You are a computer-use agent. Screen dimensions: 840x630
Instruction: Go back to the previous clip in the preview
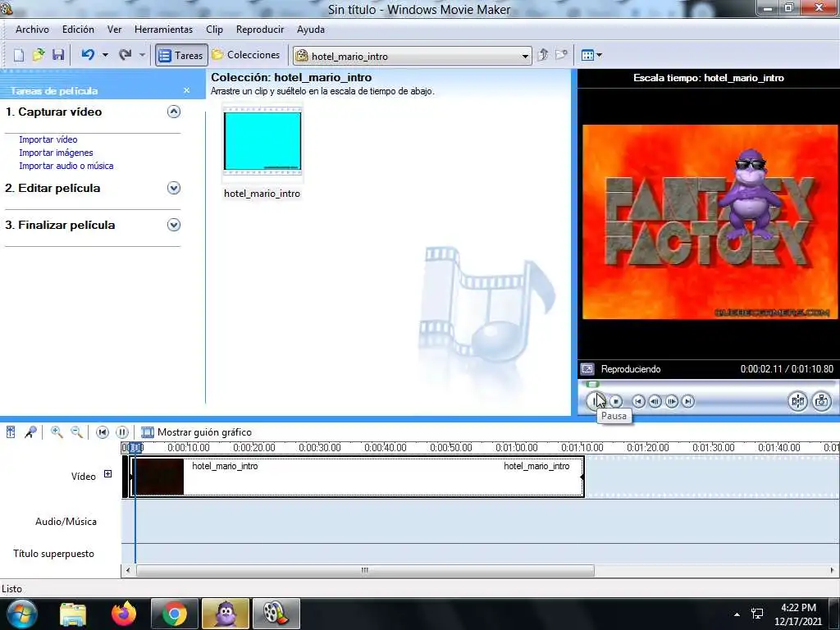638,401
